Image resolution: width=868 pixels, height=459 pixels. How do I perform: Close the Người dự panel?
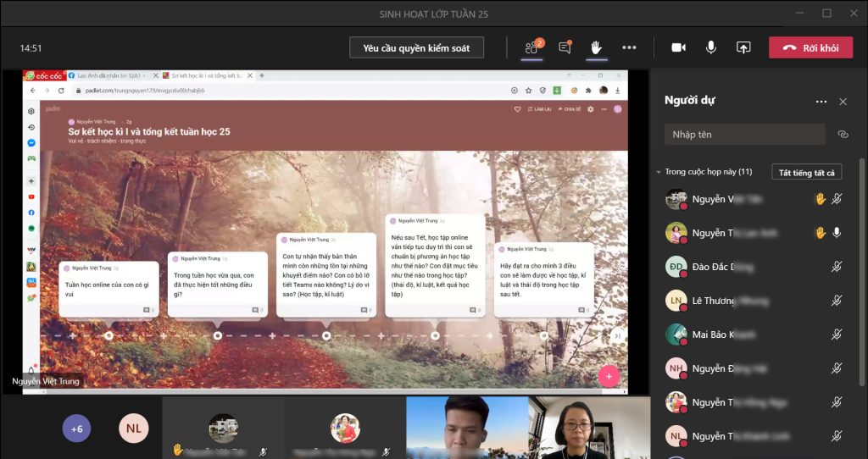tap(843, 102)
